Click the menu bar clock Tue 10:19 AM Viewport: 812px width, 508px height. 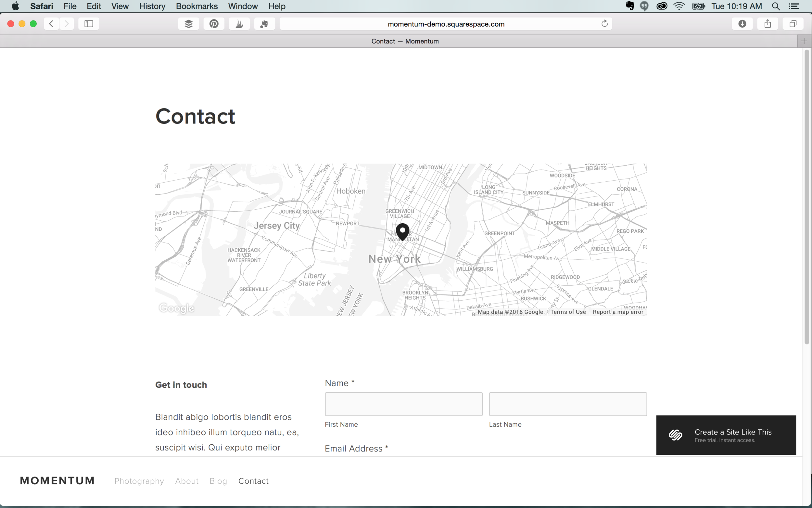(x=737, y=6)
